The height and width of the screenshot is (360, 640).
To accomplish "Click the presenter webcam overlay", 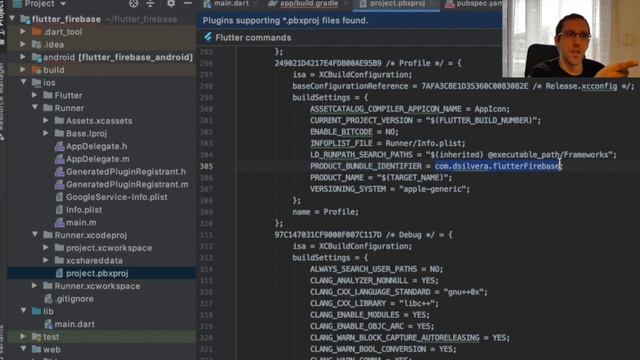I will pos(571,38).
